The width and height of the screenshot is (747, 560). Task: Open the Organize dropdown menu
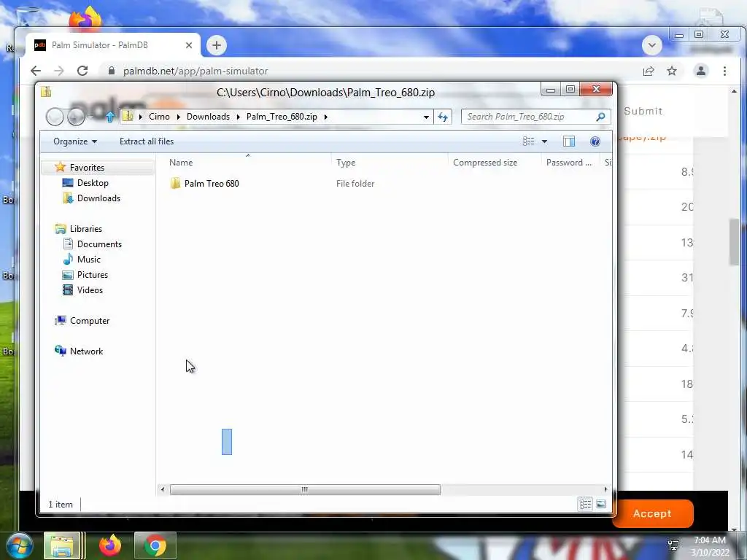coord(75,141)
